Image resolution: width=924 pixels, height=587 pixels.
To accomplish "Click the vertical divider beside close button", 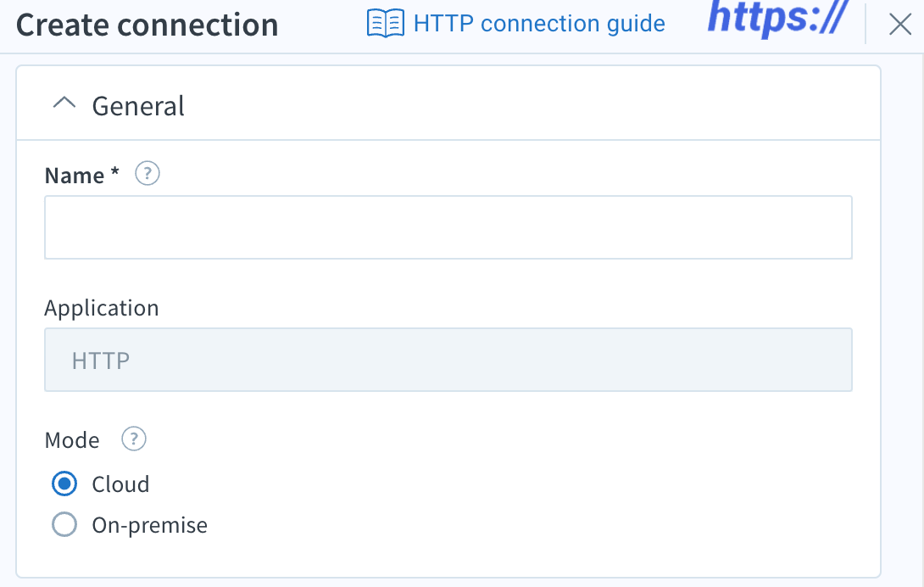I will click(866, 24).
